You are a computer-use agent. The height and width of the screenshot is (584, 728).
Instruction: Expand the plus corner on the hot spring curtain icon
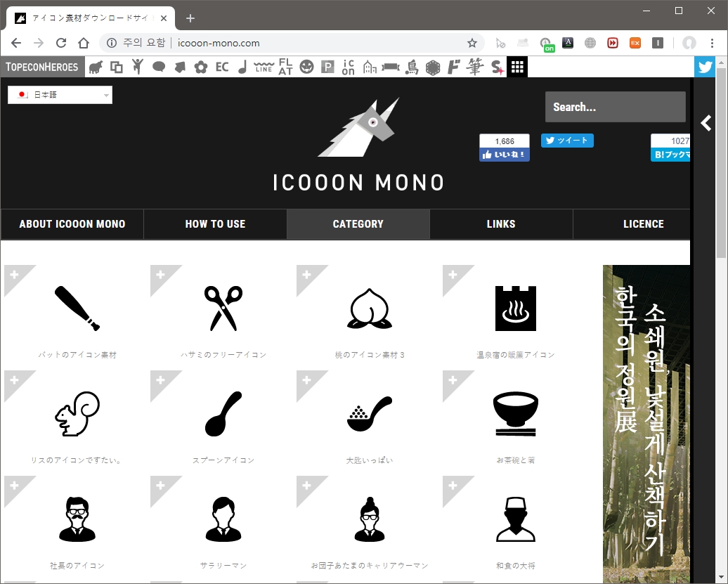click(453, 274)
